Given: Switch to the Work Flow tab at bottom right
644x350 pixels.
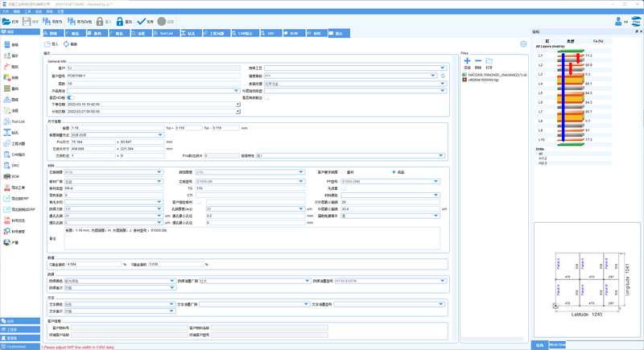Looking at the screenshot, I should 557,345.
